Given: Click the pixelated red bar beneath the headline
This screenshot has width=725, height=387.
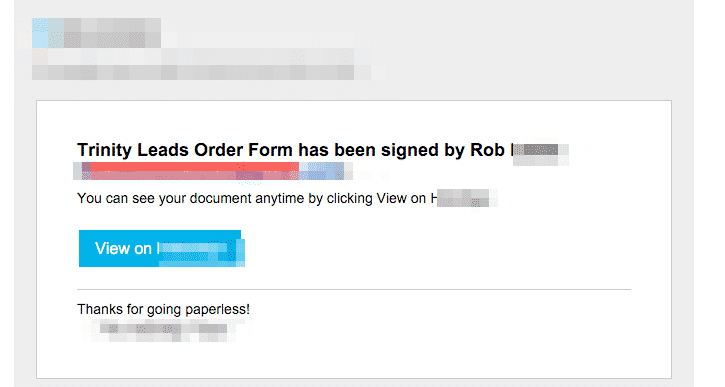Looking at the screenshot, I should point(190,171).
